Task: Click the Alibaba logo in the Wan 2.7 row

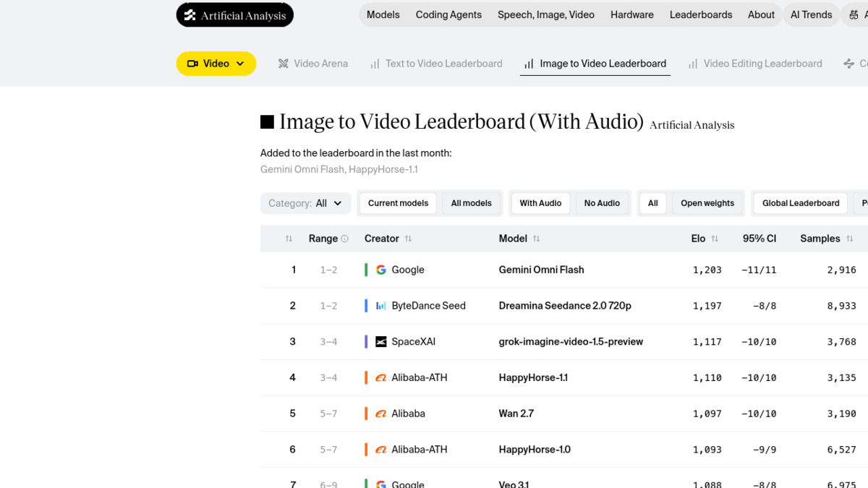Action: pos(381,414)
